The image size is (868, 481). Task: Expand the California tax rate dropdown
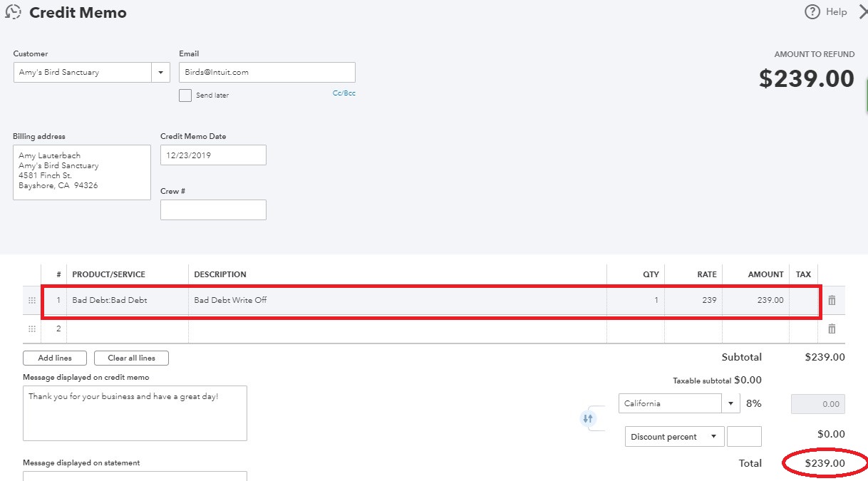pos(731,403)
